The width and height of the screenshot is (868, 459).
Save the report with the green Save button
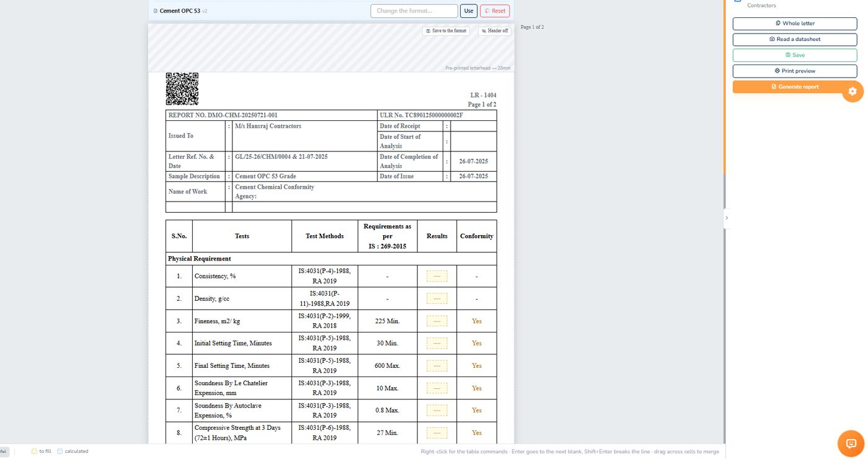pos(795,55)
